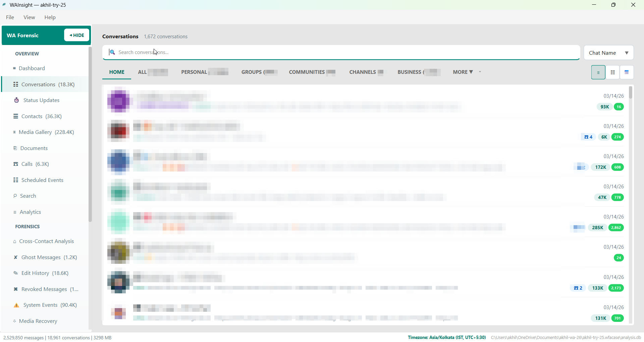644x342 pixels.
Task: Select the CHANNELS tab
Action: [366, 72]
